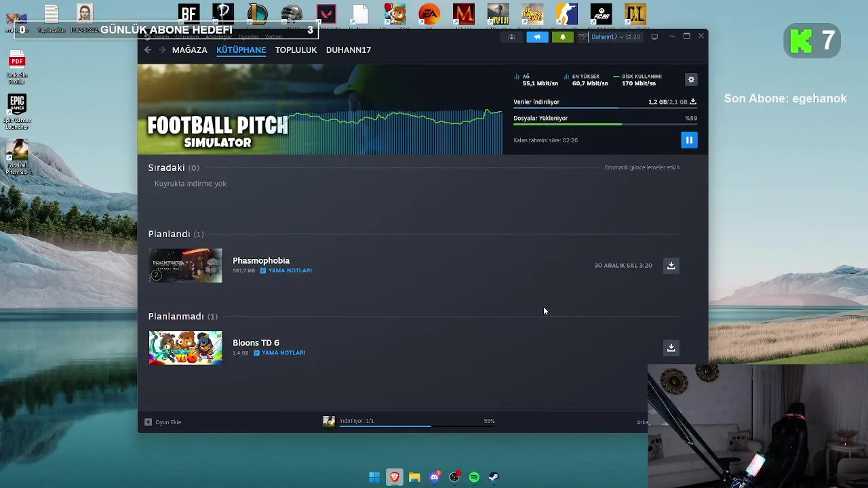Click '30 ARALIK SAL 3:20' schedule text

623,266
